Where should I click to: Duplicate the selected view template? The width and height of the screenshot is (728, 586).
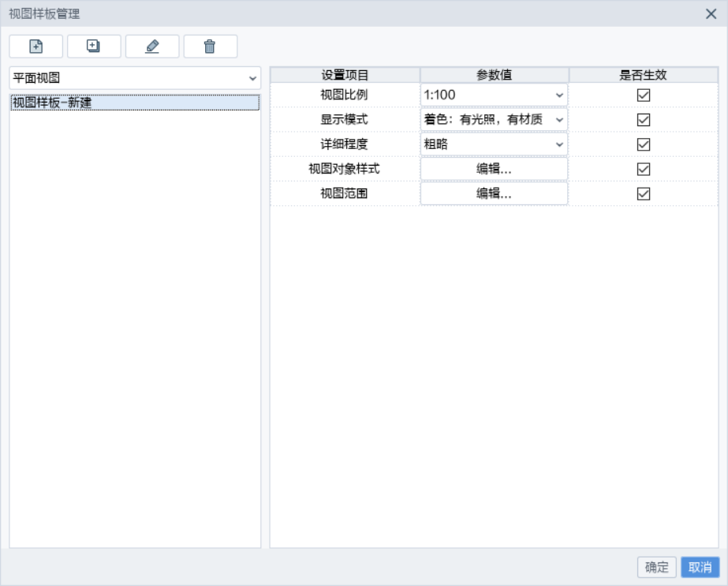94,47
